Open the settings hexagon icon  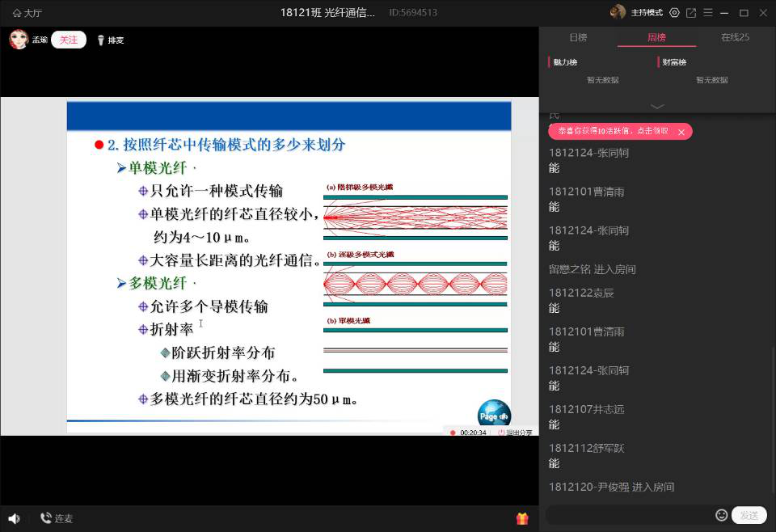(674, 13)
